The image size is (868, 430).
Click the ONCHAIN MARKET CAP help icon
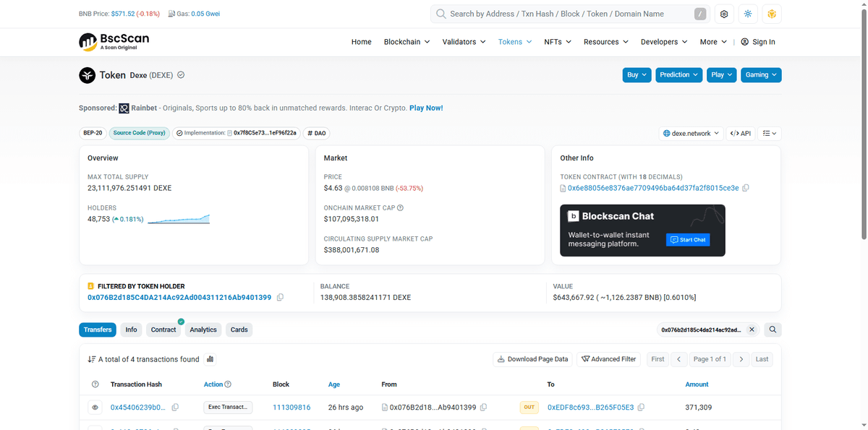coord(401,208)
